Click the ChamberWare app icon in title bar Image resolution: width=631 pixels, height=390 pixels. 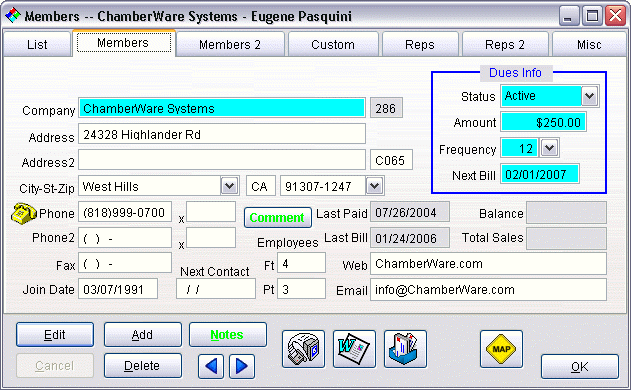[12, 16]
